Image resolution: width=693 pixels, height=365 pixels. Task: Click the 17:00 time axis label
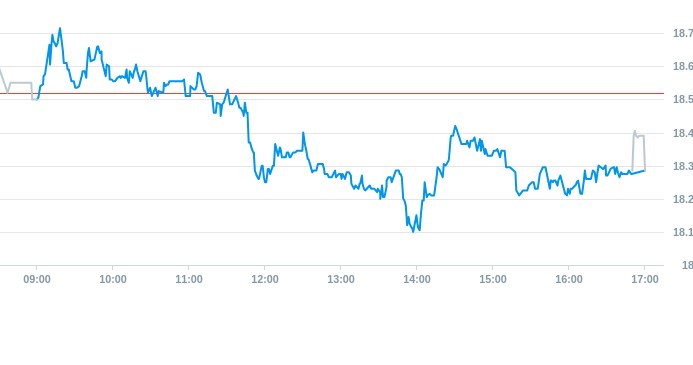click(x=645, y=279)
